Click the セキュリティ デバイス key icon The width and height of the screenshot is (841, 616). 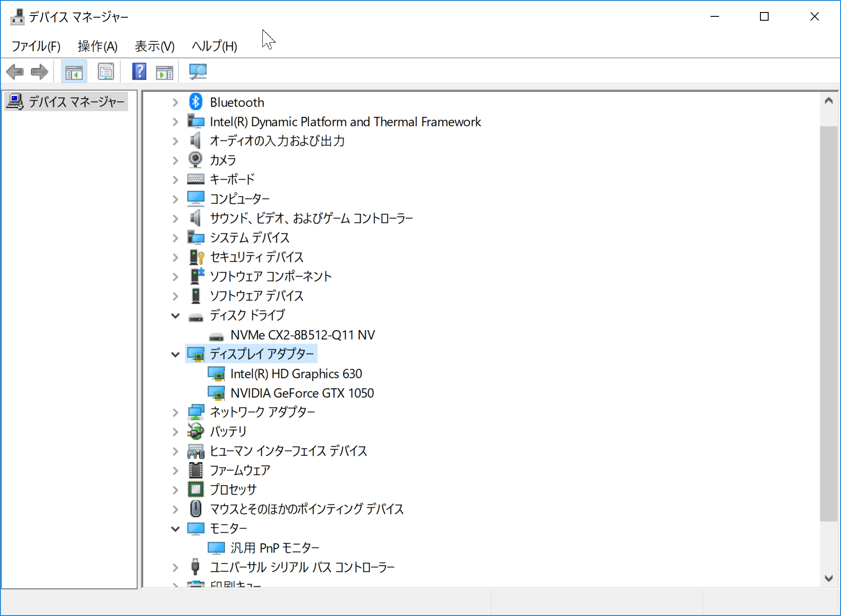pos(196,257)
